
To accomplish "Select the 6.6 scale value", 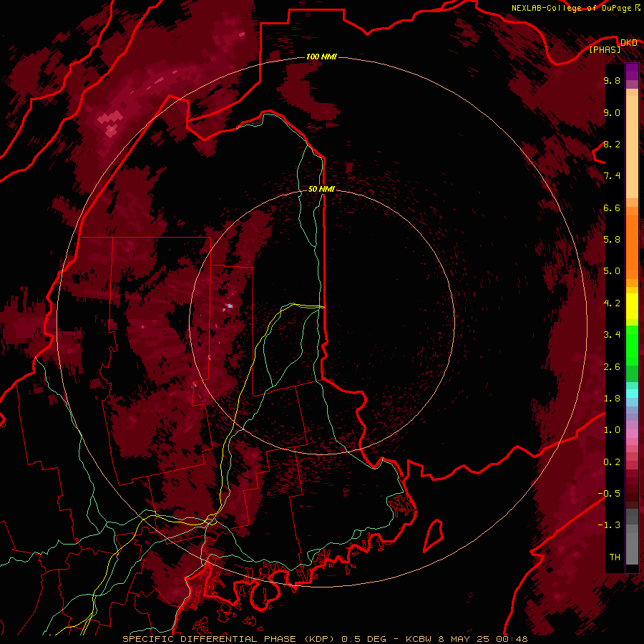I will [612, 208].
